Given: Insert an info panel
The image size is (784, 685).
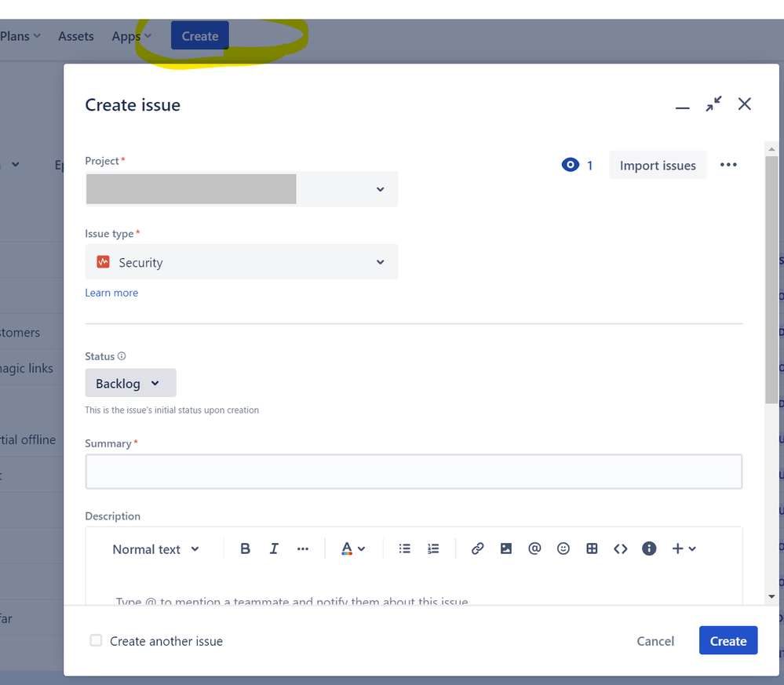Looking at the screenshot, I should click(649, 548).
